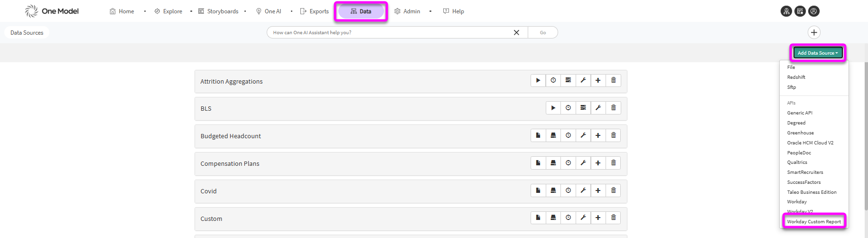Viewport: 868px width, 238px height.
Task: Configure Attrition Aggregations with the wrench icon
Action: (583, 80)
